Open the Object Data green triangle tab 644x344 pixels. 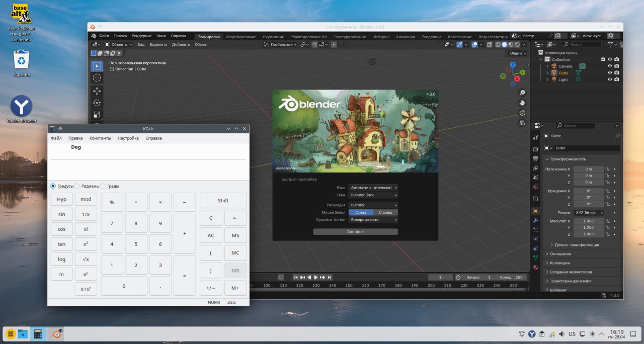[535, 257]
